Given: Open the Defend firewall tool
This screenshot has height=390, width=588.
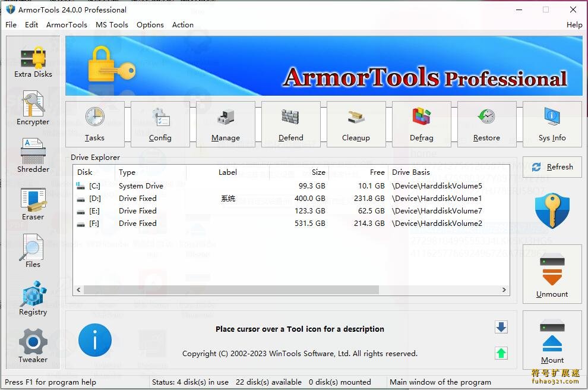Looking at the screenshot, I should tap(290, 124).
